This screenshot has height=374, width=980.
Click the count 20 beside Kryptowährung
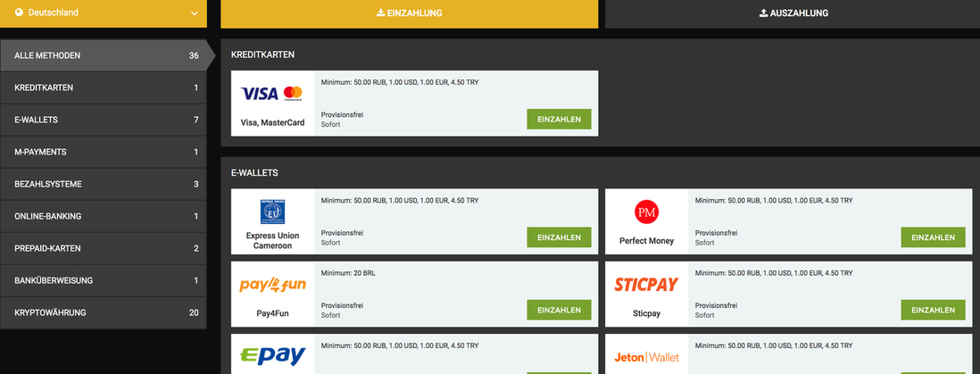(194, 312)
